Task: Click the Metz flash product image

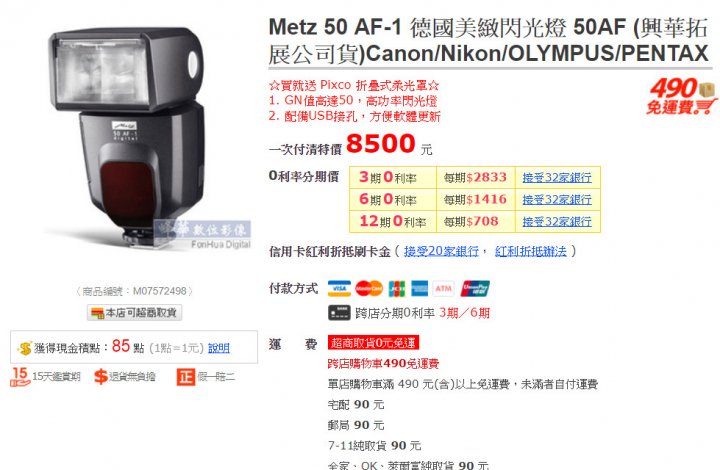Action: click(x=133, y=137)
